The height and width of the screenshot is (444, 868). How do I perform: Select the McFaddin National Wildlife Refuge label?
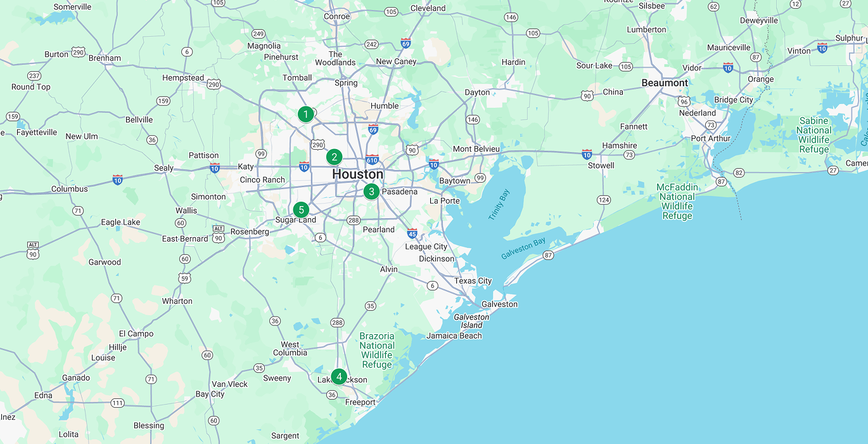click(x=677, y=202)
